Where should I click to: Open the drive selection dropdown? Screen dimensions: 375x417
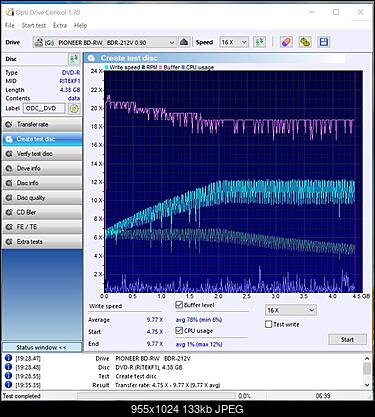(x=105, y=42)
